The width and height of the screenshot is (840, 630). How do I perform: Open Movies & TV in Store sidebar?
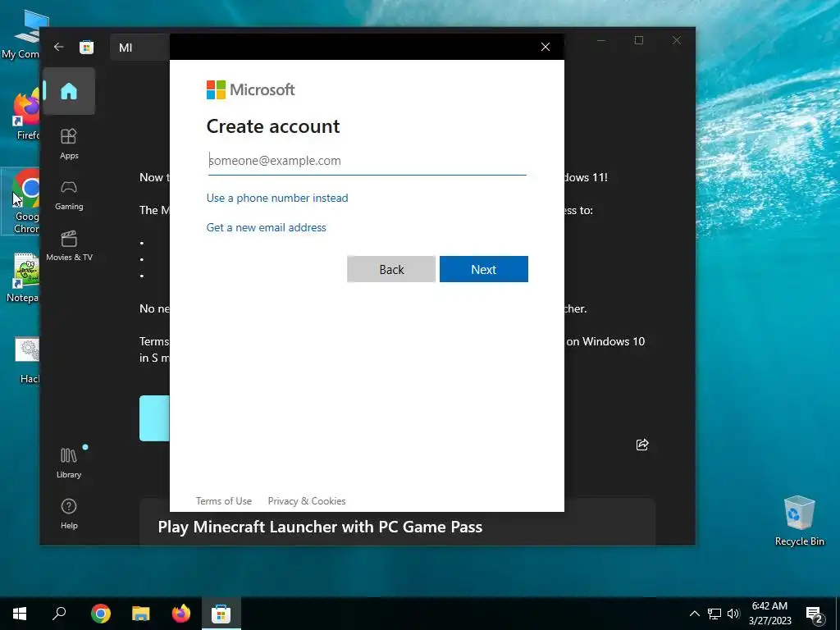click(x=69, y=246)
